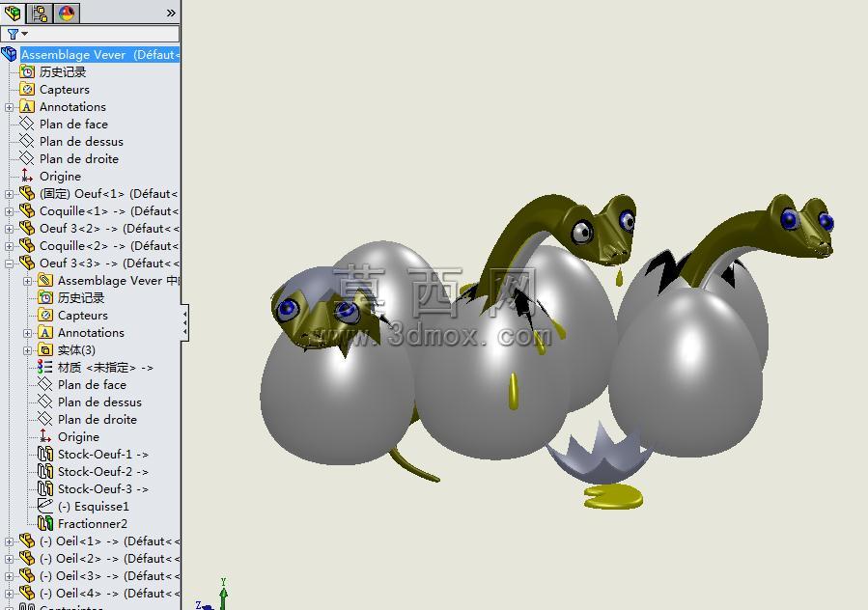The image size is (868, 610).
Task: Click the Capteurs sensor folder icon
Action: click(27, 89)
